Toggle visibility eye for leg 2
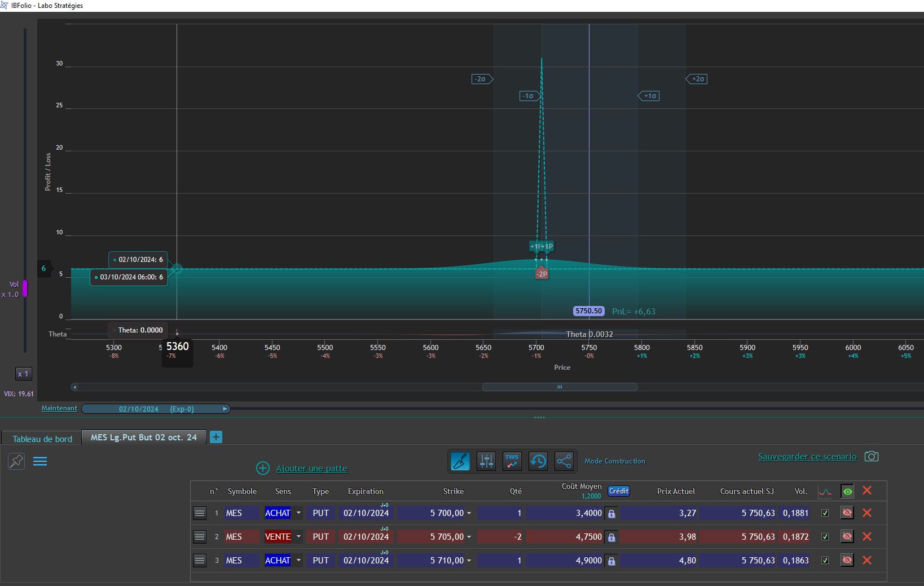 (x=847, y=536)
